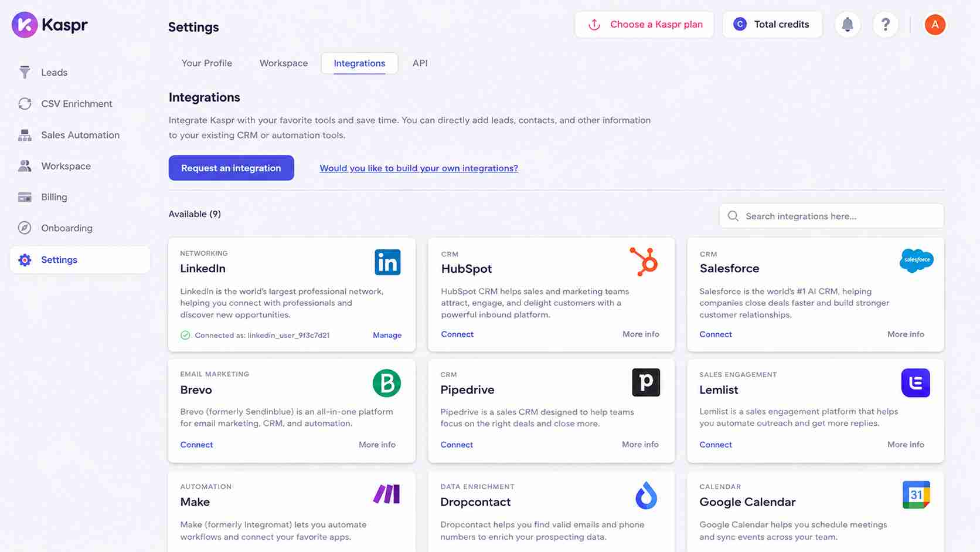Switch to the Your Profile tab
The image size is (980, 552).
207,63
